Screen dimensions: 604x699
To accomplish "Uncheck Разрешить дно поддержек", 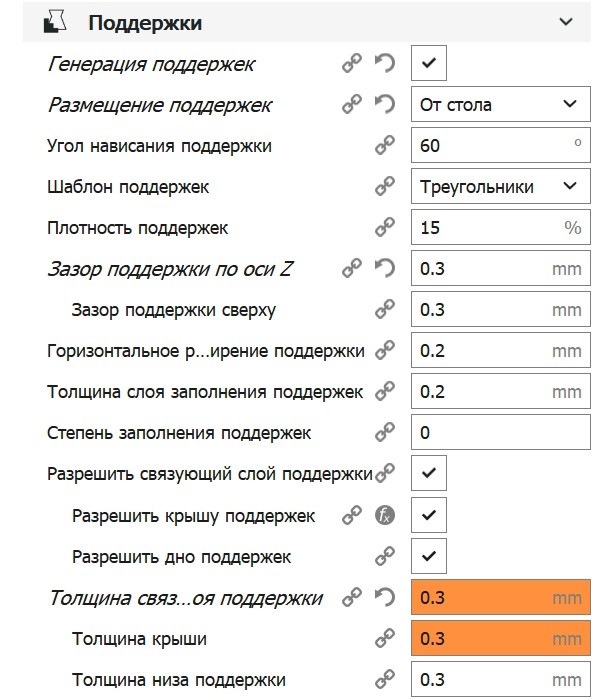I will coord(428,557).
